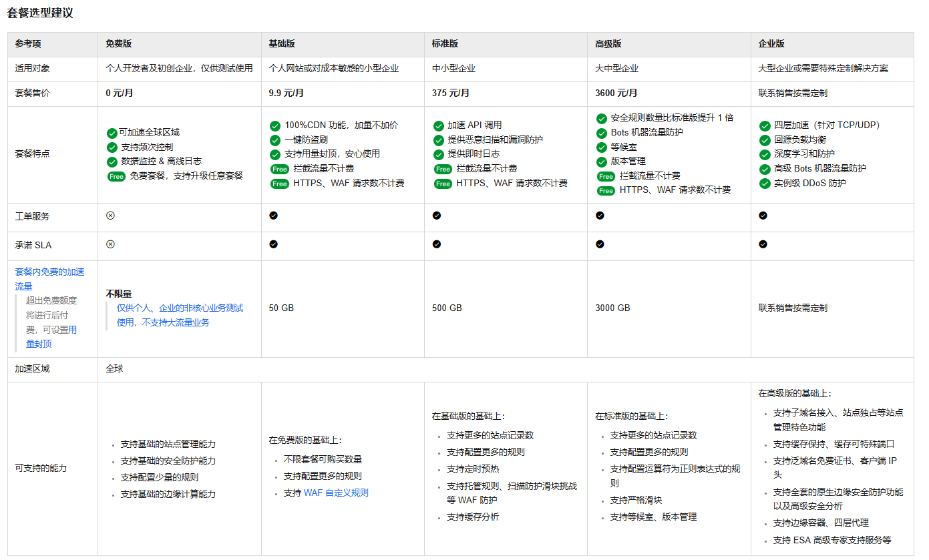
Task: Click the 9.9 元/月 price cell
Action: [x=286, y=93]
